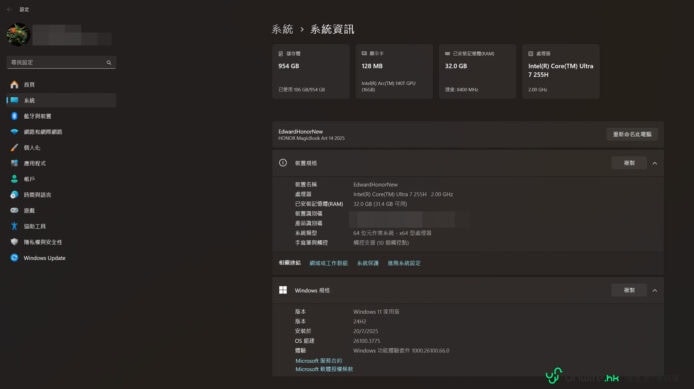This screenshot has height=389, width=694.
Task: Click the magnifier icon in the search box
Action: click(x=109, y=62)
